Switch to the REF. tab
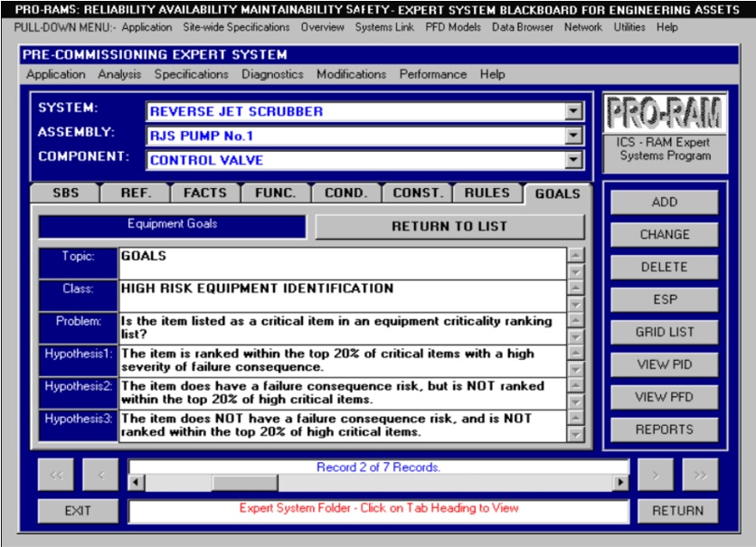This screenshot has height=547, width=756. [x=136, y=193]
